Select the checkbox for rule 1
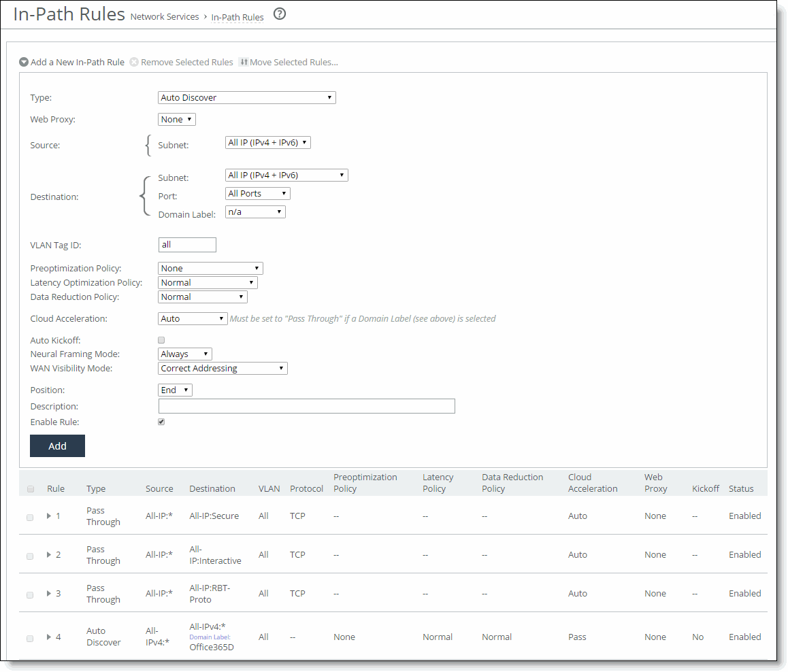This screenshot has width=788, height=672. [x=30, y=518]
